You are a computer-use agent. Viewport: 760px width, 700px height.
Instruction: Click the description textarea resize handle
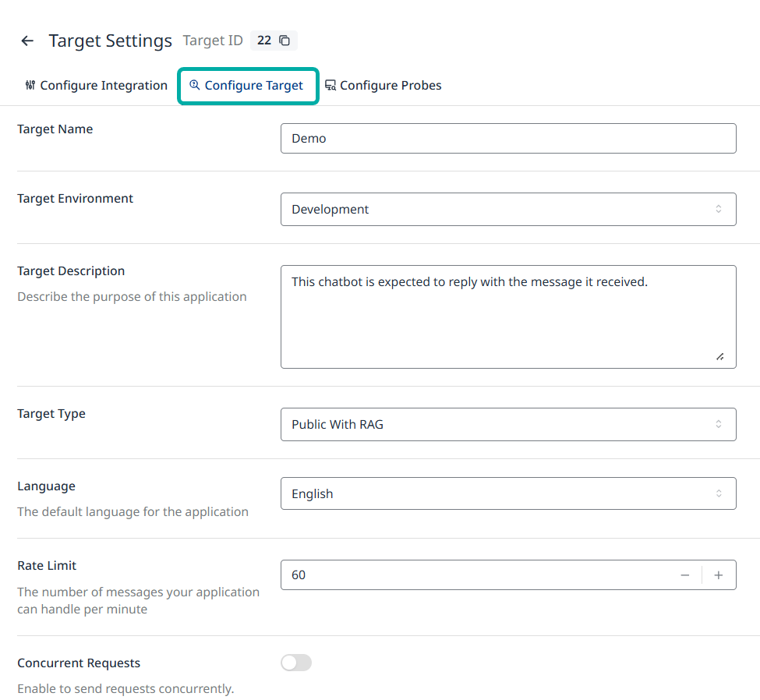click(x=719, y=356)
